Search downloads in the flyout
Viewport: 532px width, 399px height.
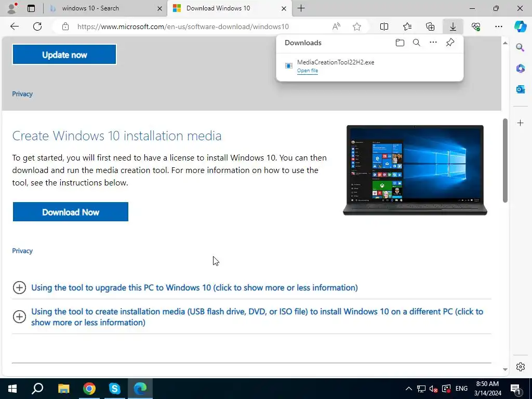point(417,43)
